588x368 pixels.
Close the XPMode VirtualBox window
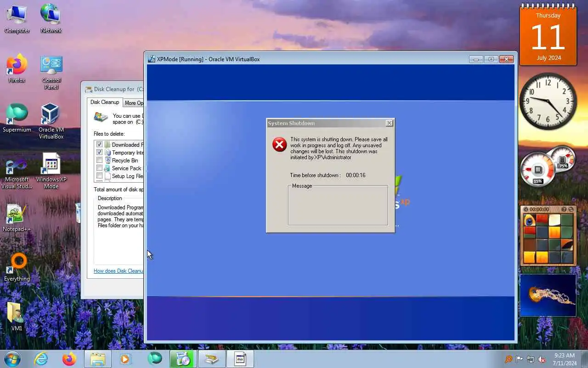[506, 59]
